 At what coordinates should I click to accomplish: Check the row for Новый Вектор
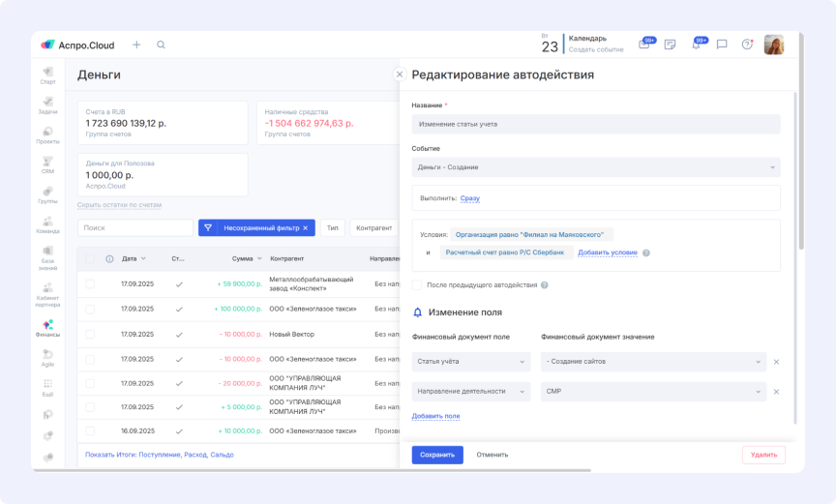click(x=90, y=334)
